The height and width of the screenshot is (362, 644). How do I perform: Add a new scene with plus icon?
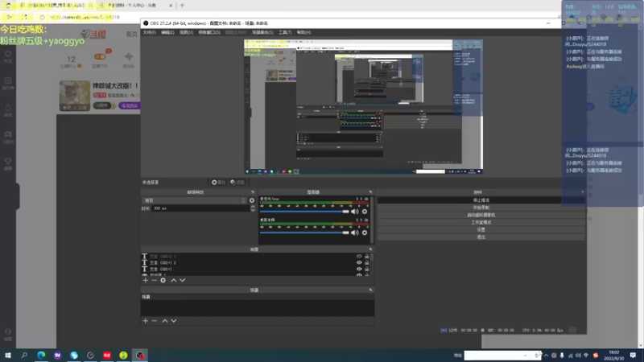(x=146, y=320)
